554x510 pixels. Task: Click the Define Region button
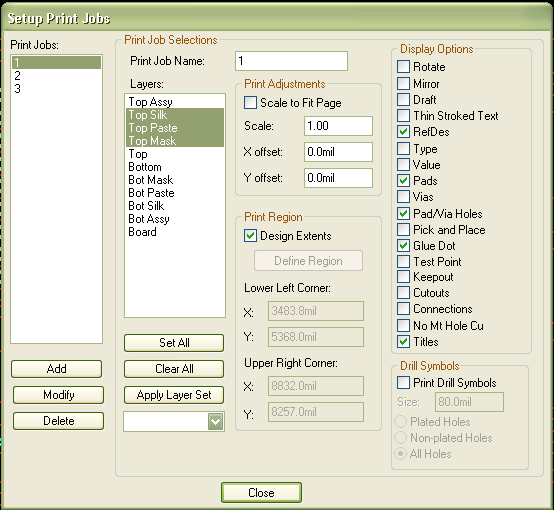[308, 261]
